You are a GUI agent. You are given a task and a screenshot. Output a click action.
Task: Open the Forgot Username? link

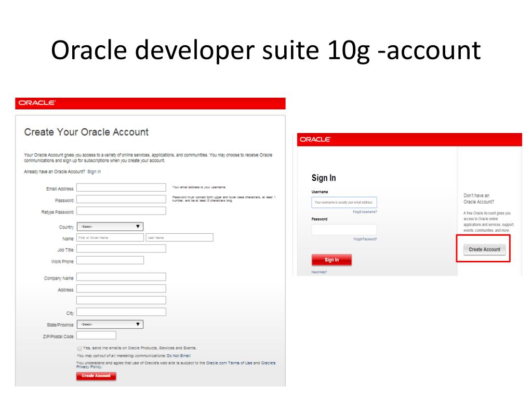point(365,212)
